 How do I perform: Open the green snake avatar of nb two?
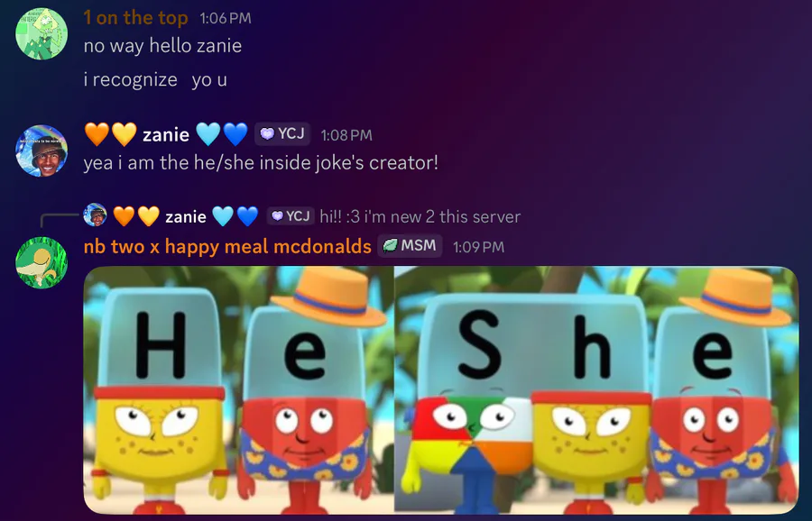pyautogui.click(x=42, y=262)
